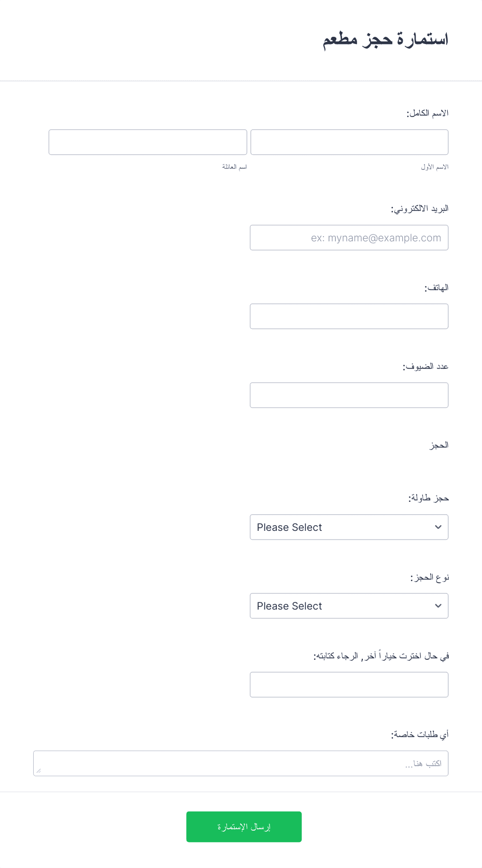Click the phone number input field
Image resolution: width=482 pixels, height=868 pixels.
tap(349, 316)
